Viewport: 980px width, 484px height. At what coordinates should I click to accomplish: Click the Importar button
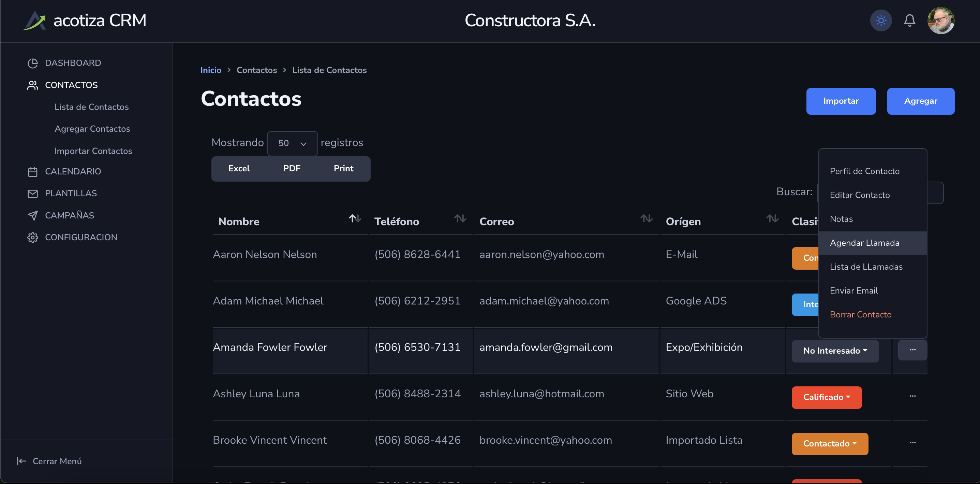pos(841,101)
